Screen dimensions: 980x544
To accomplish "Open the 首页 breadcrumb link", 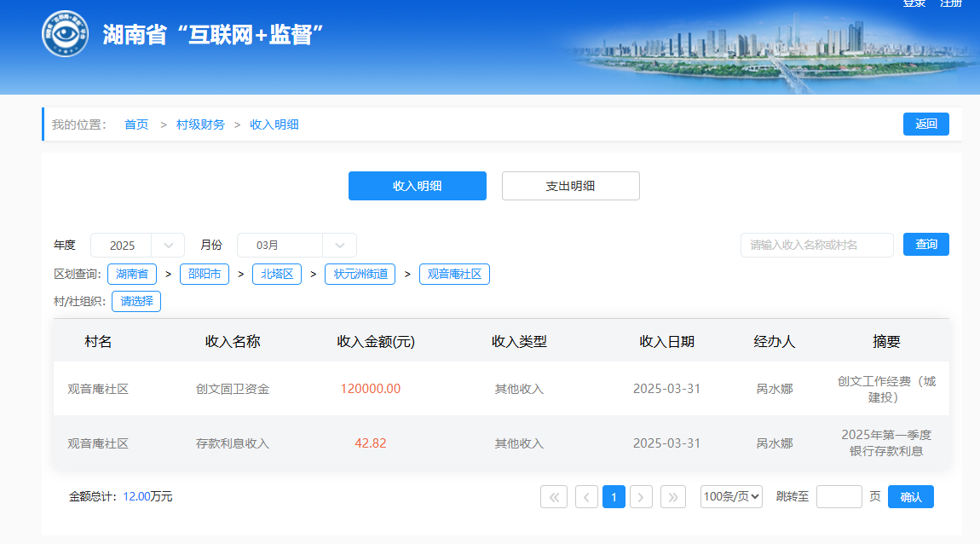I will pos(136,124).
